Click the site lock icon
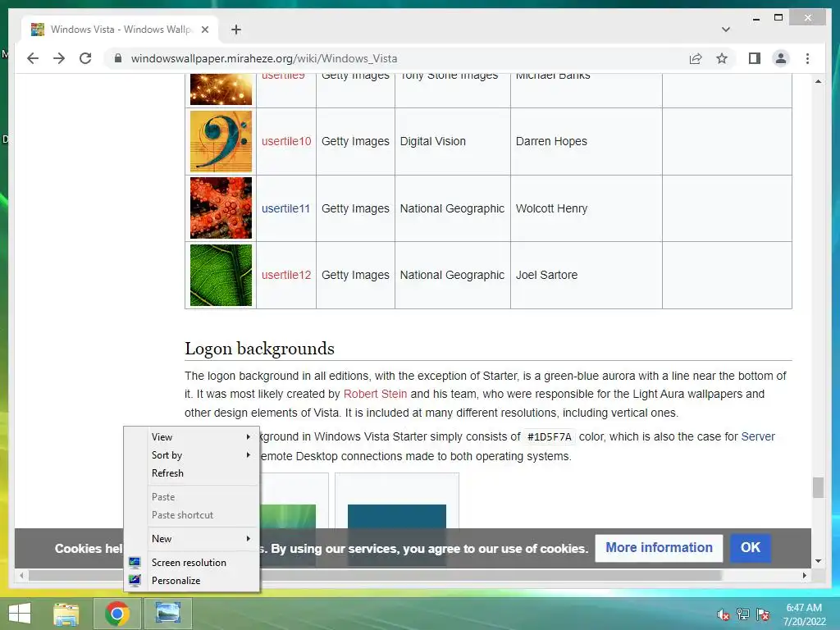 (118, 58)
